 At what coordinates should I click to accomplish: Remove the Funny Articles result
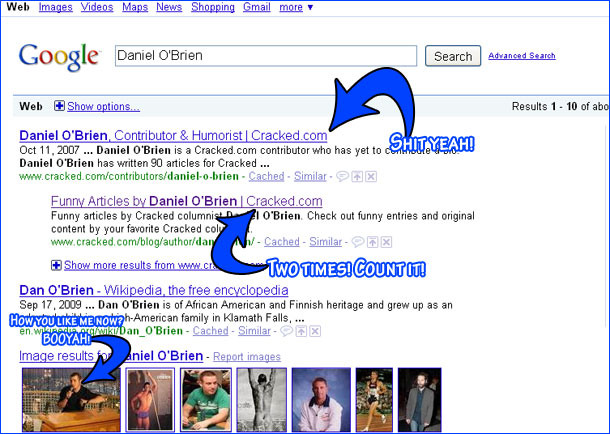coord(386,242)
